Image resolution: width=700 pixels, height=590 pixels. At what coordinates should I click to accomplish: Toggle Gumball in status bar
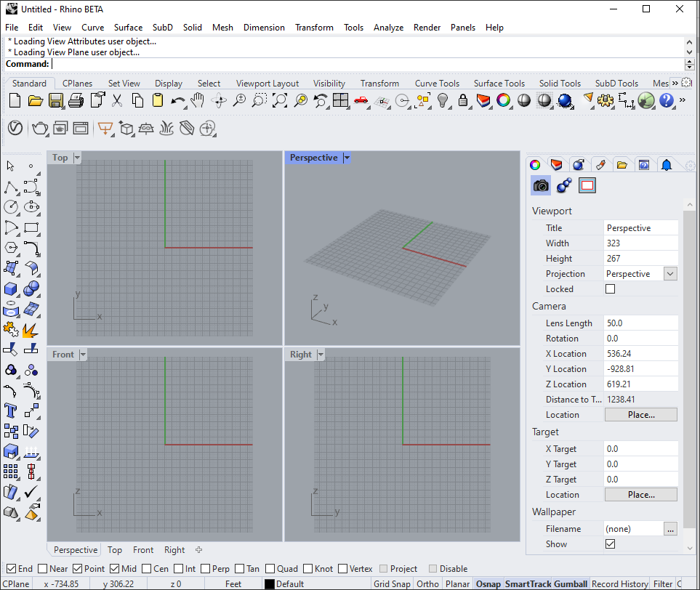click(571, 583)
